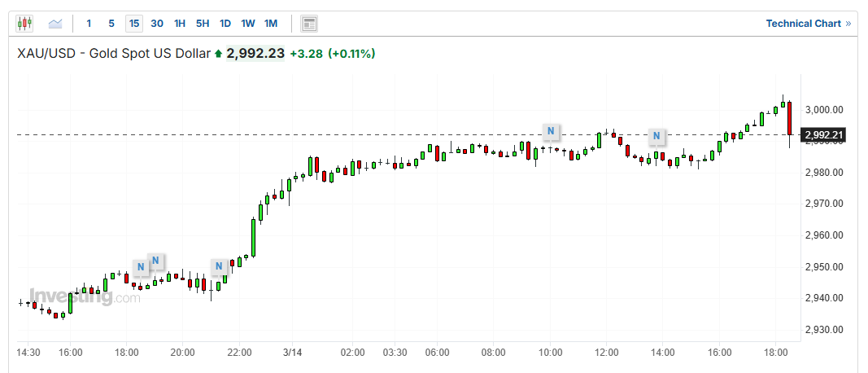Click the 2,970.00 price axis label
The image size is (868, 373).
[x=825, y=204]
